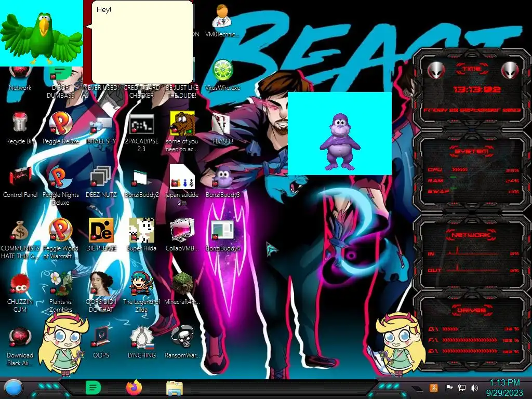Click the right alien head in TIME gadget
Image resolution: width=532 pixels, height=399 pixels.
pos(510,71)
